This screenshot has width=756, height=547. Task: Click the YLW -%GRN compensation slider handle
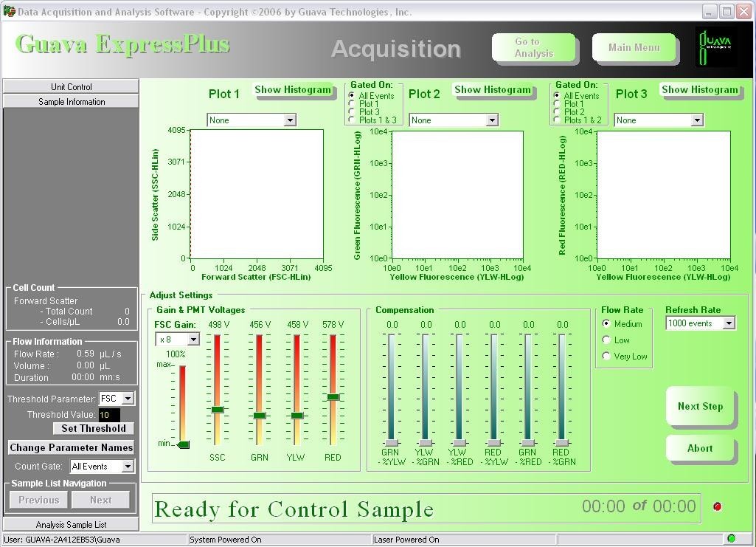(x=426, y=442)
